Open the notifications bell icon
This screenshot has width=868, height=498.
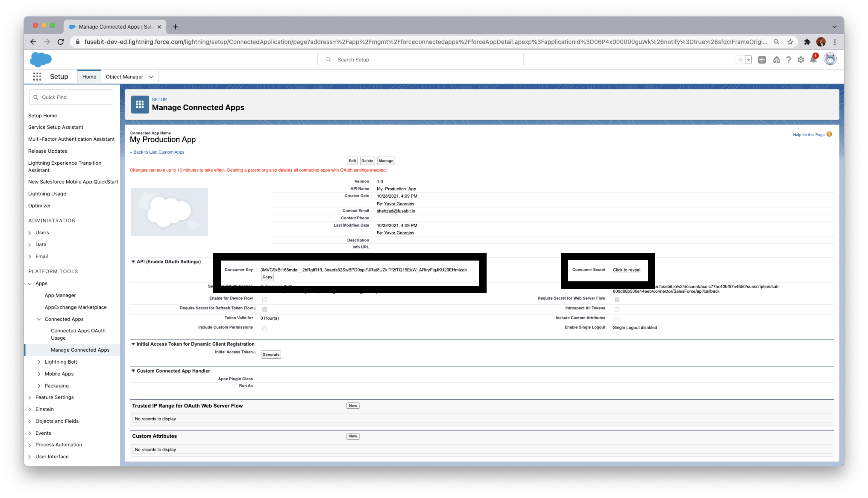813,60
